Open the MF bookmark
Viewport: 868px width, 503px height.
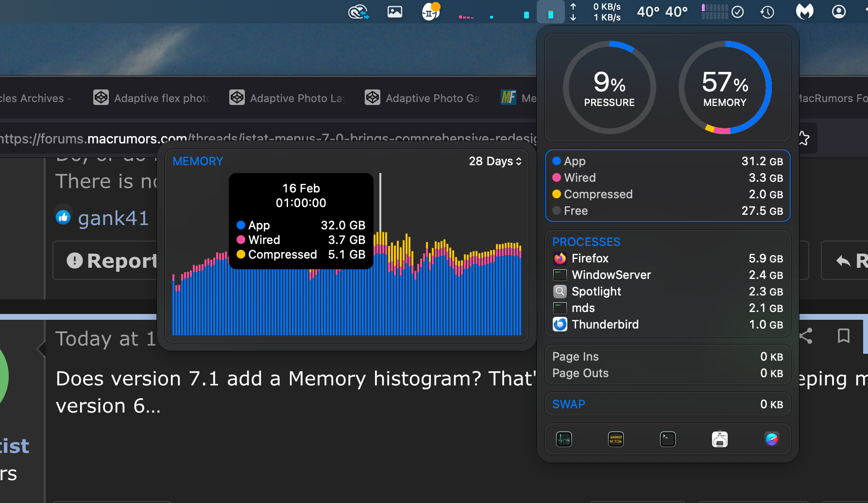tap(518, 98)
